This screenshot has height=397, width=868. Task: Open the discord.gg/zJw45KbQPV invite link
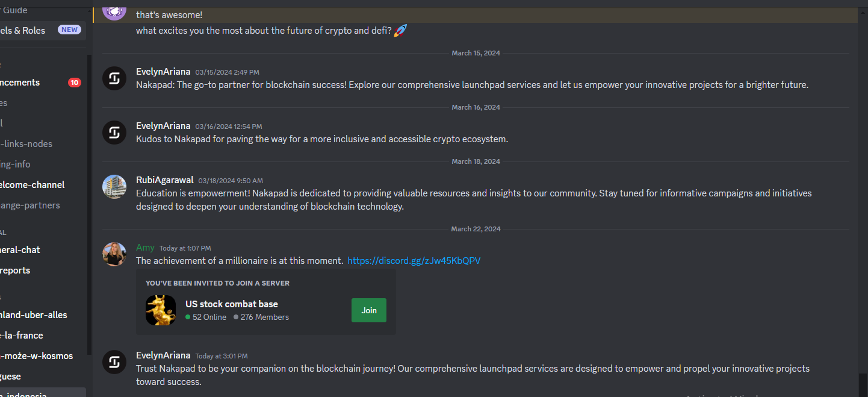pos(414,261)
